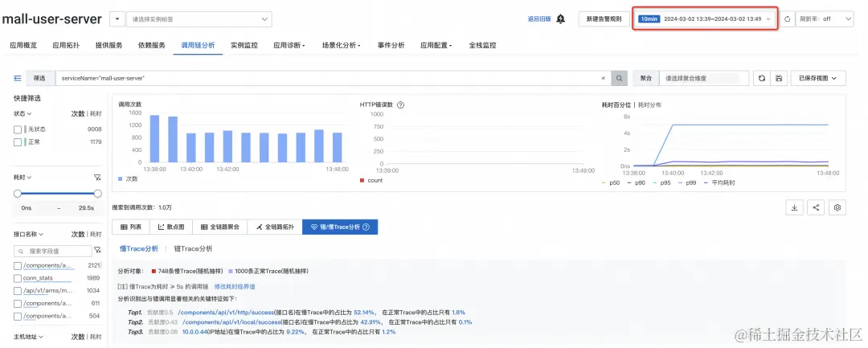Open the 实例监控 tab
The width and height of the screenshot is (868, 348).
pos(244,45)
